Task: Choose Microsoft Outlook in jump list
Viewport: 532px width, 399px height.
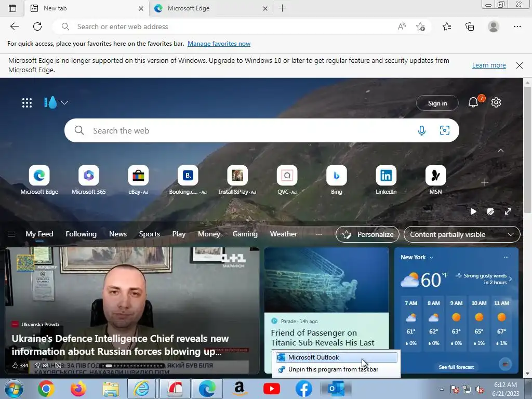Action: click(336, 357)
